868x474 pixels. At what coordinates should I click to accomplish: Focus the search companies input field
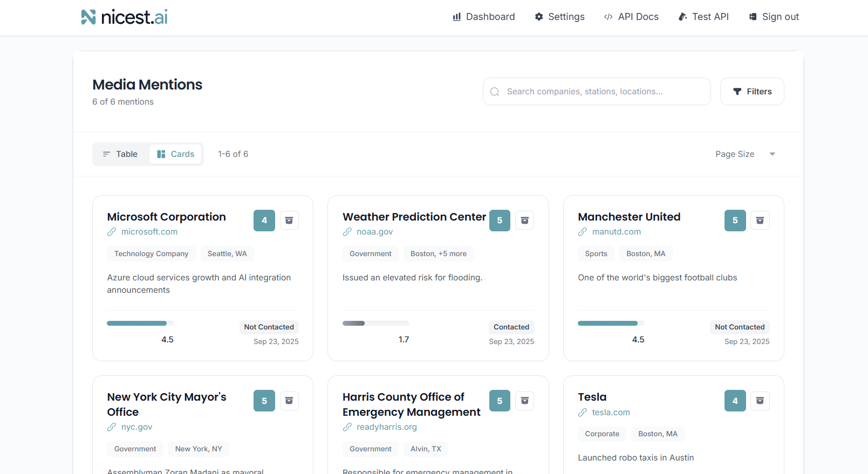[x=597, y=92]
